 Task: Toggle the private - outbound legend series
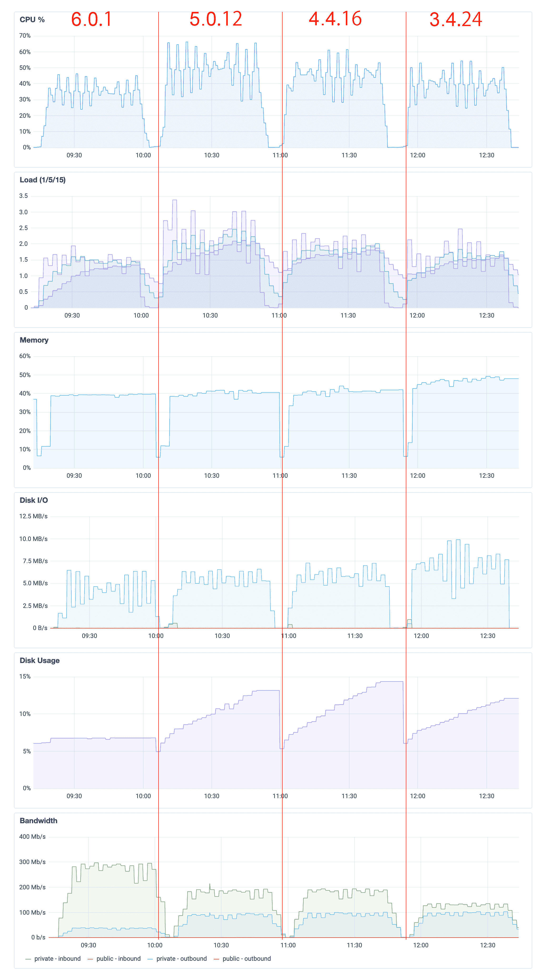(181, 959)
